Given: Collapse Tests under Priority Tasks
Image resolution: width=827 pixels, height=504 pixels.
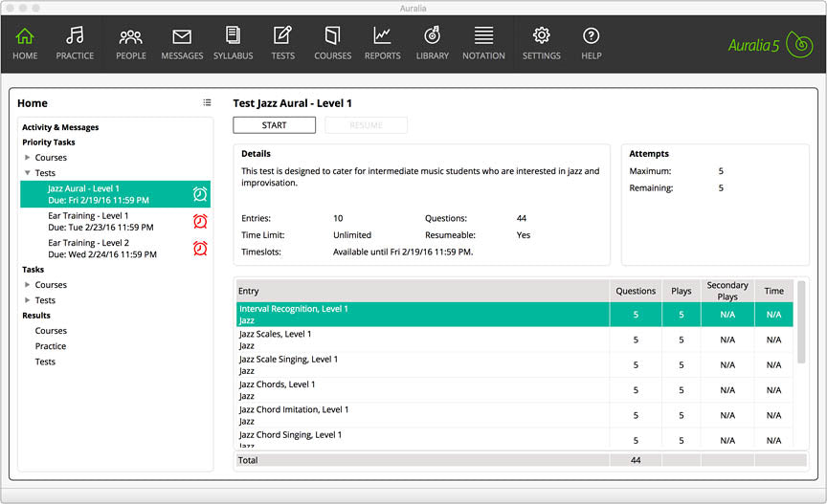Looking at the screenshot, I should 28,172.
